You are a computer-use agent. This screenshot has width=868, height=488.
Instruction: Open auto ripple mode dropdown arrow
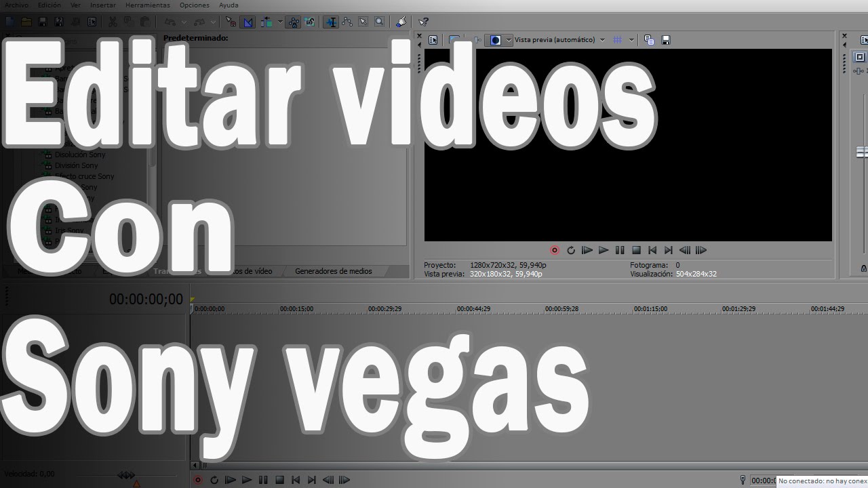tap(280, 22)
